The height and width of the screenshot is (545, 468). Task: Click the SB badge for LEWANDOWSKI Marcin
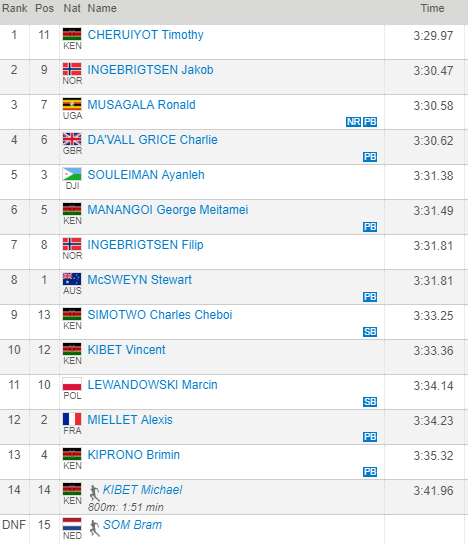coord(370,402)
